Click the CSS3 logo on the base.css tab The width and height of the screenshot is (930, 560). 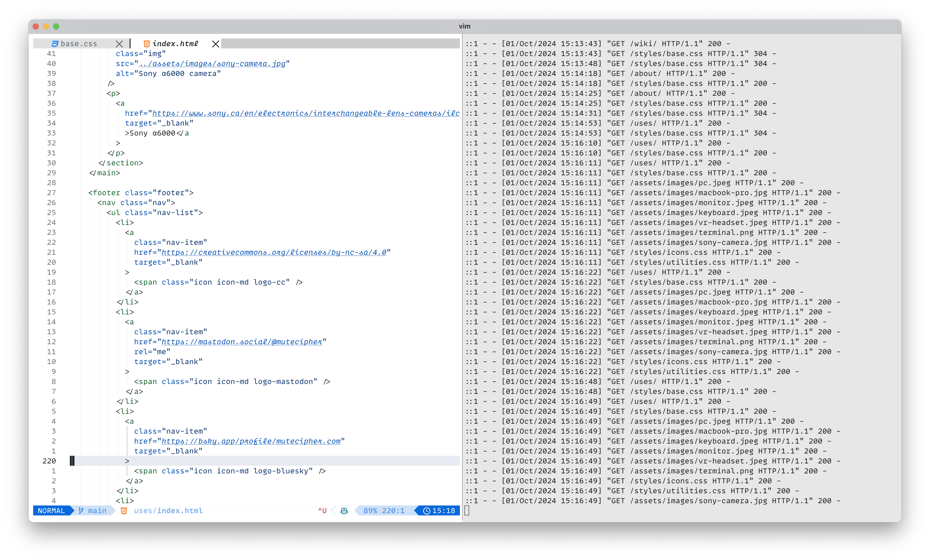pos(55,44)
